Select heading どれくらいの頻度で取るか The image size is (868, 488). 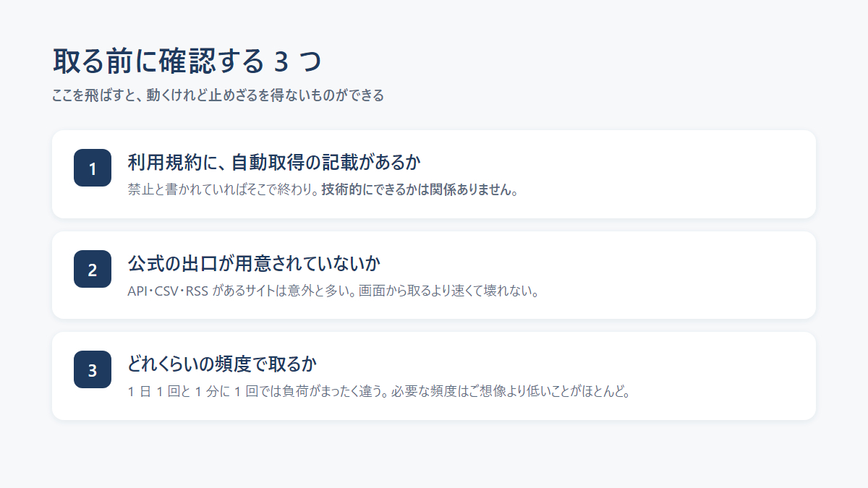click(223, 362)
